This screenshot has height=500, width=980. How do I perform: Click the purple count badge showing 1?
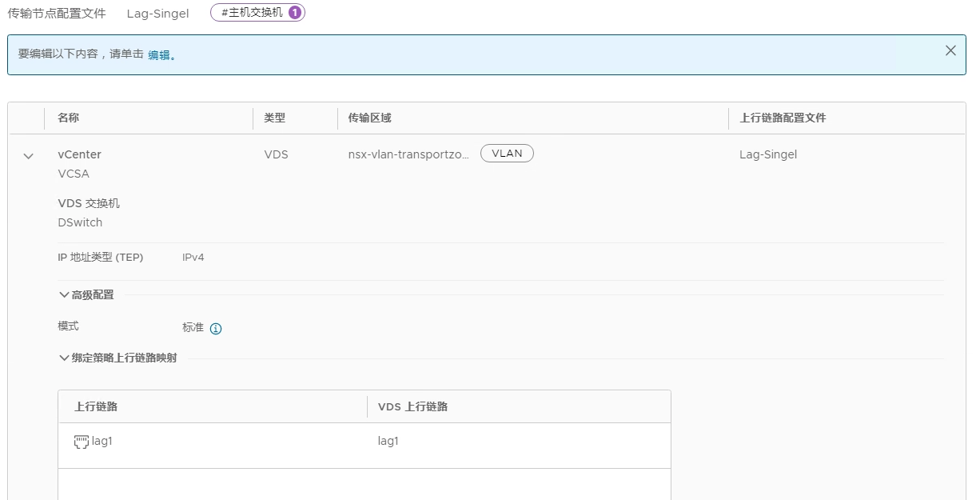(295, 13)
